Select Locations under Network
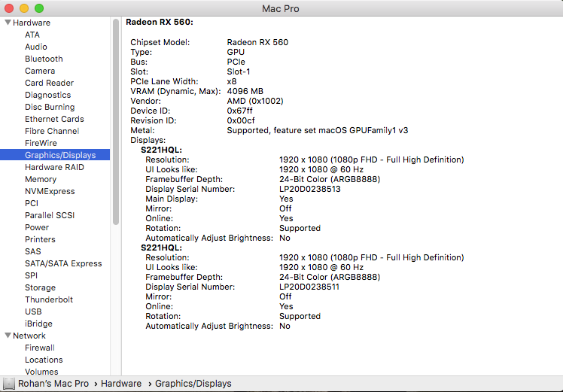563x392 pixels. point(44,360)
